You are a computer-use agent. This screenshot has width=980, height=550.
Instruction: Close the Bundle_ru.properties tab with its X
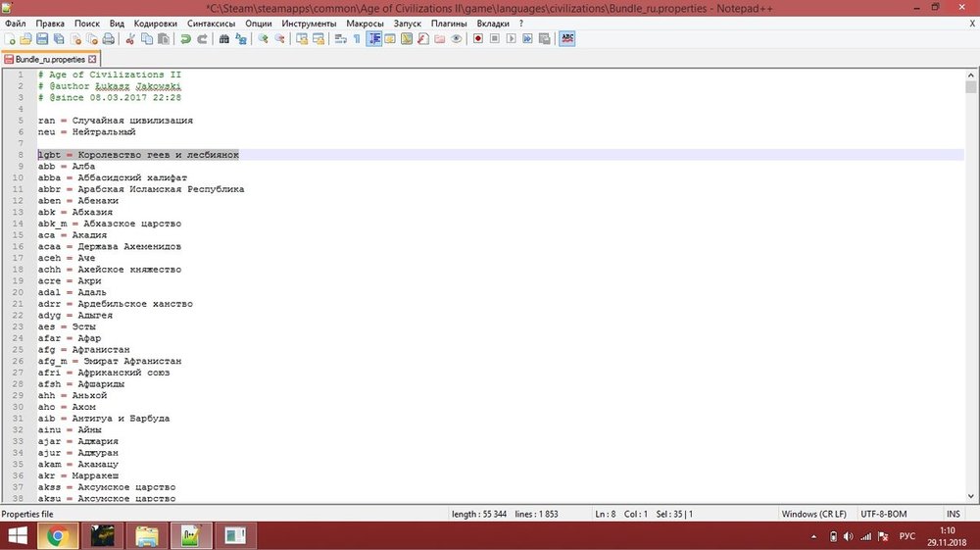point(92,60)
